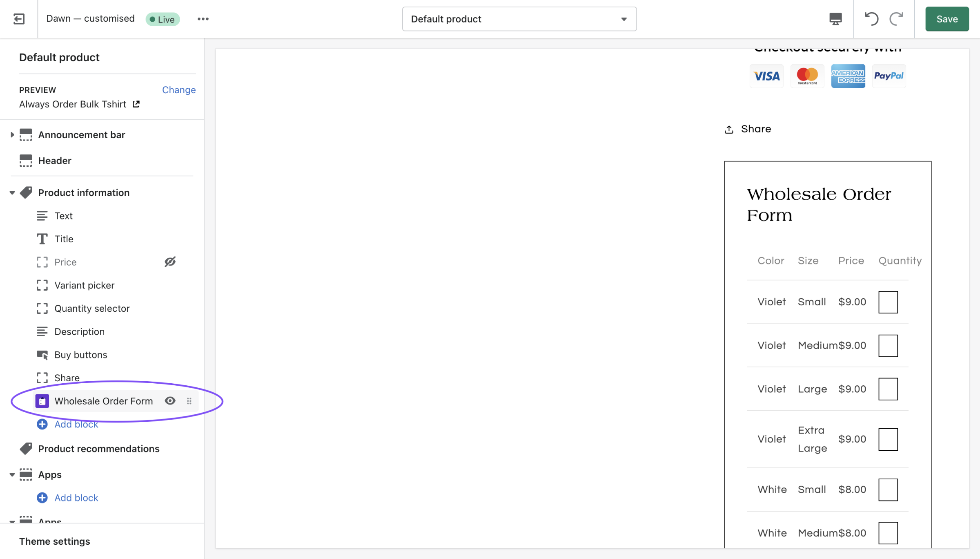Open preview product in new tab icon
The image size is (980, 559).
(136, 104)
